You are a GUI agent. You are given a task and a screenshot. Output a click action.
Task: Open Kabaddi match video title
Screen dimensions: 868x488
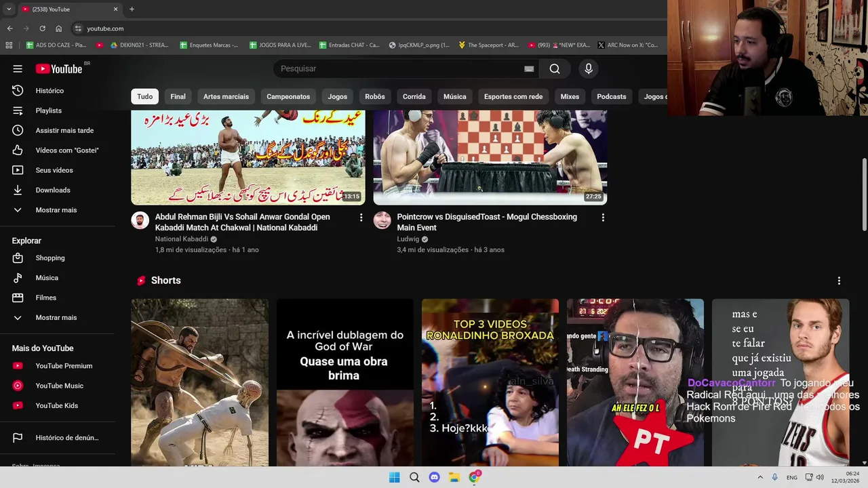tap(243, 222)
